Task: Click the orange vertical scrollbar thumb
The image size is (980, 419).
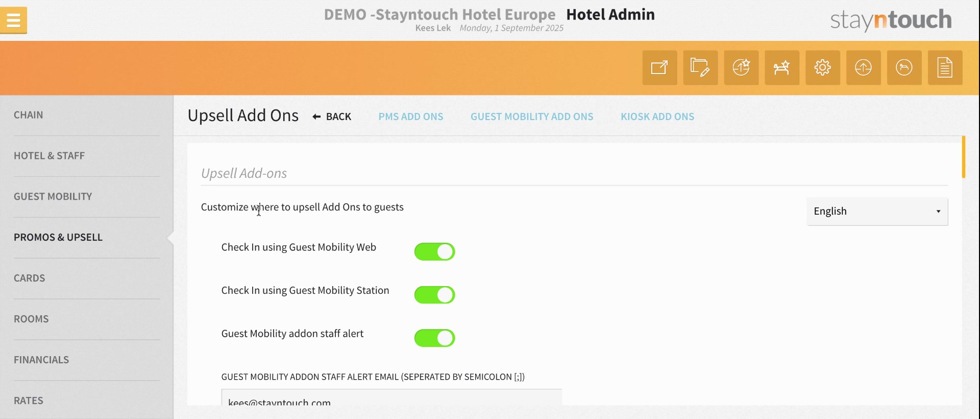Action: (964, 157)
